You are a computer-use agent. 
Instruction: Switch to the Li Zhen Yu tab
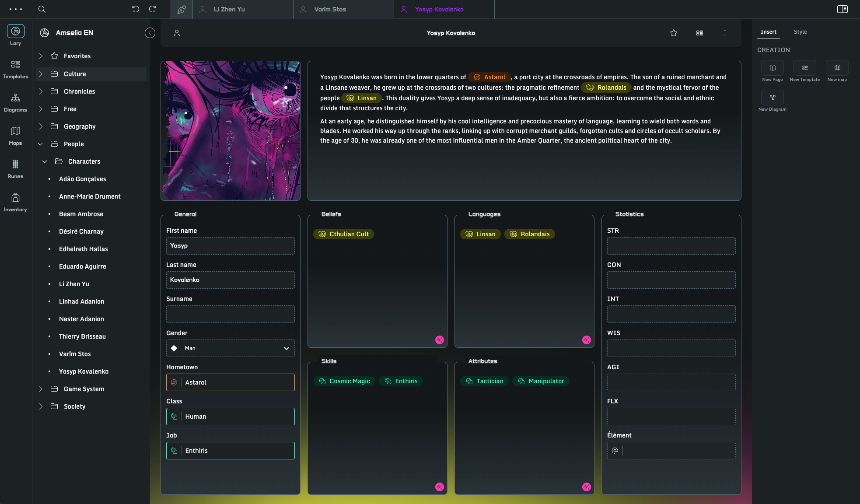[229, 9]
